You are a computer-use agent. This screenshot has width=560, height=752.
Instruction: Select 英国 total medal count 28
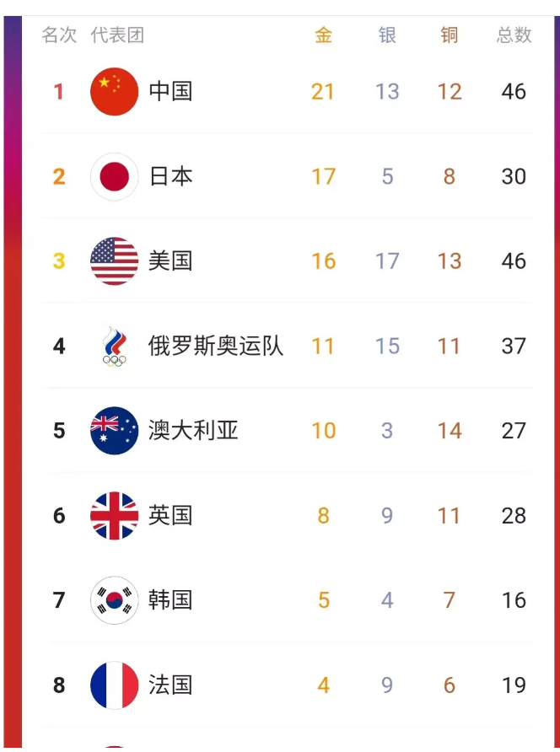[x=514, y=516]
